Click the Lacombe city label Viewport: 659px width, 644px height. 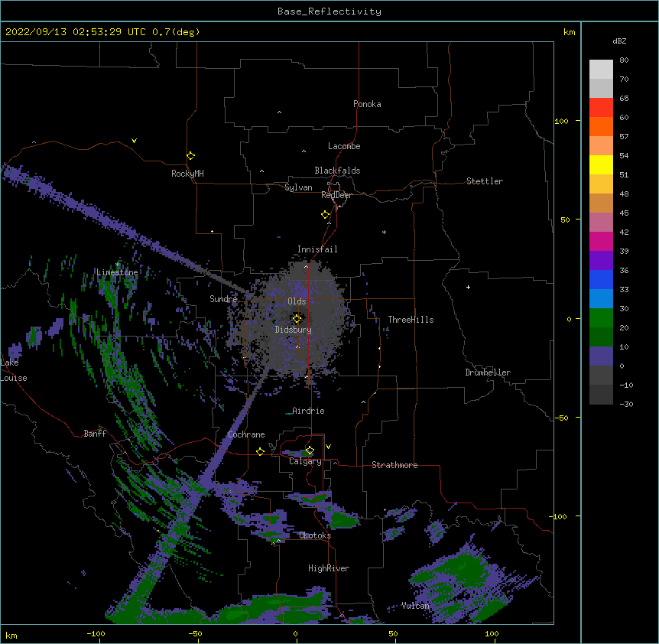[344, 146]
